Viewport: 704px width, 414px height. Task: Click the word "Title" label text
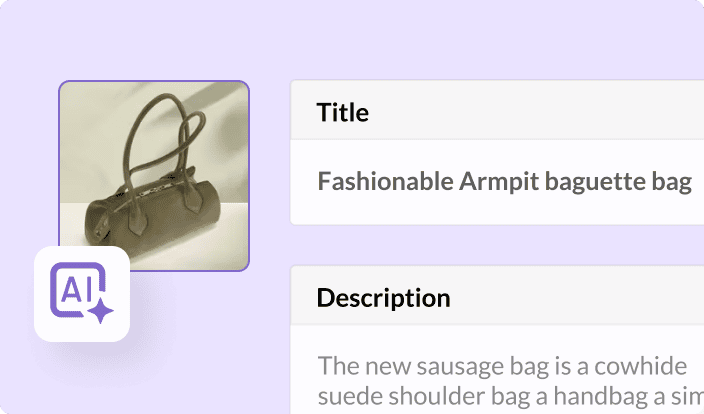pyautogui.click(x=342, y=112)
